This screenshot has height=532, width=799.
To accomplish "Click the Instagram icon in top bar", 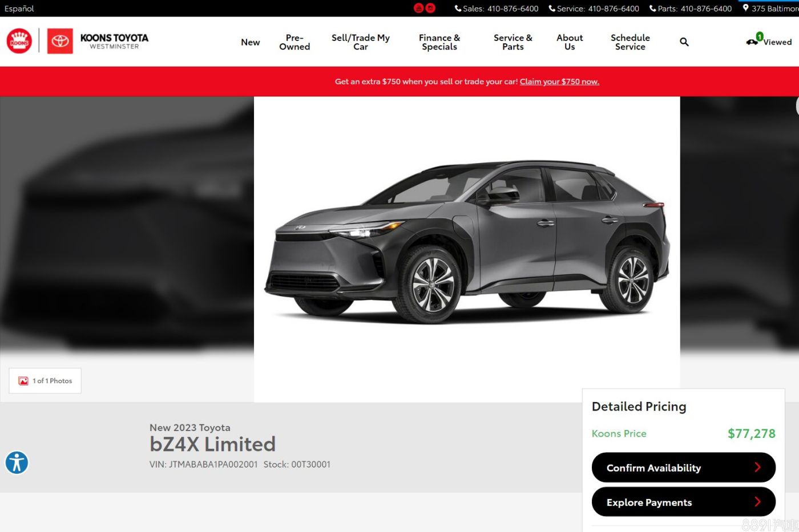I will point(430,8).
